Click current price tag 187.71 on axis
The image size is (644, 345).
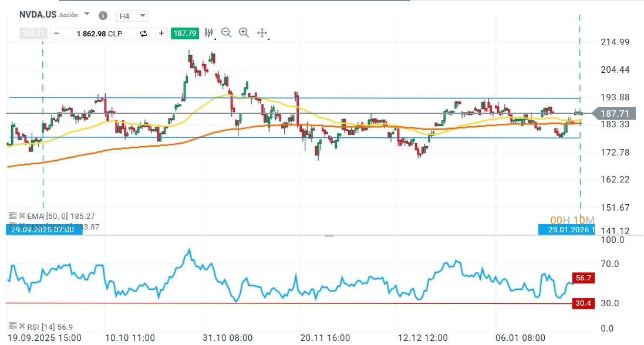point(615,113)
